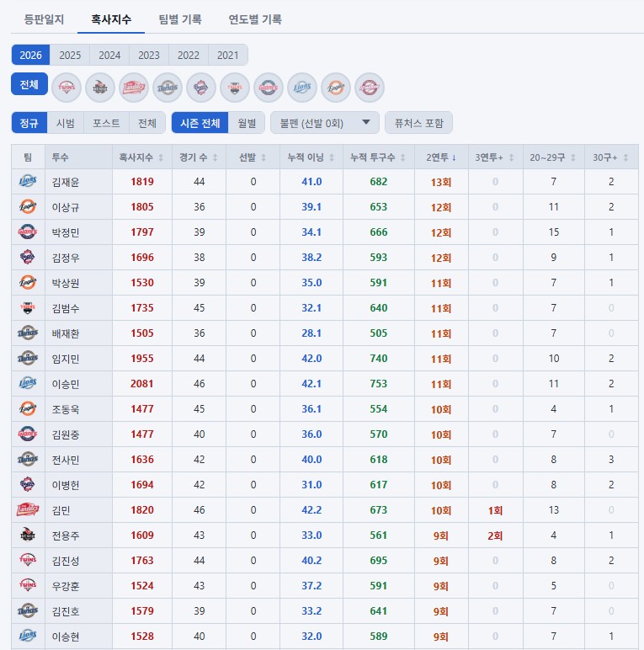Reverse the 2연투 descending sort arrow
The height and width of the screenshot is (650, 644).
(455, 157)
